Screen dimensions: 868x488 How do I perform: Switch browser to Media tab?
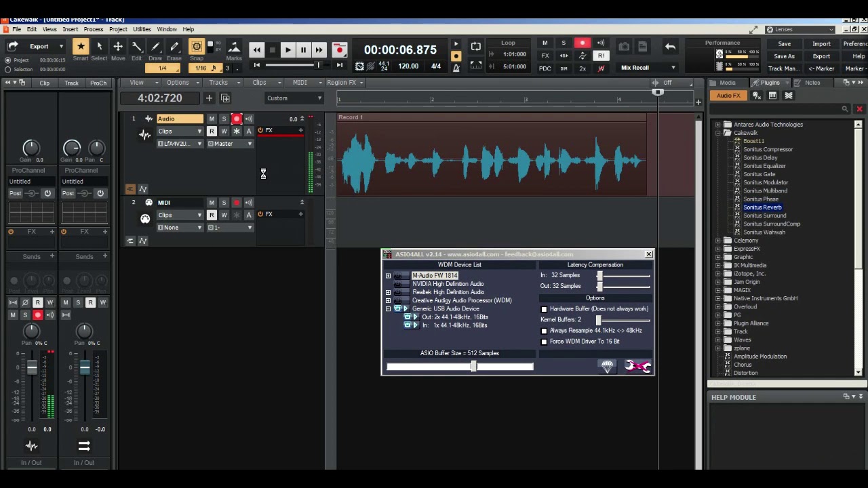pyautogui.click(x=727, y=83)
